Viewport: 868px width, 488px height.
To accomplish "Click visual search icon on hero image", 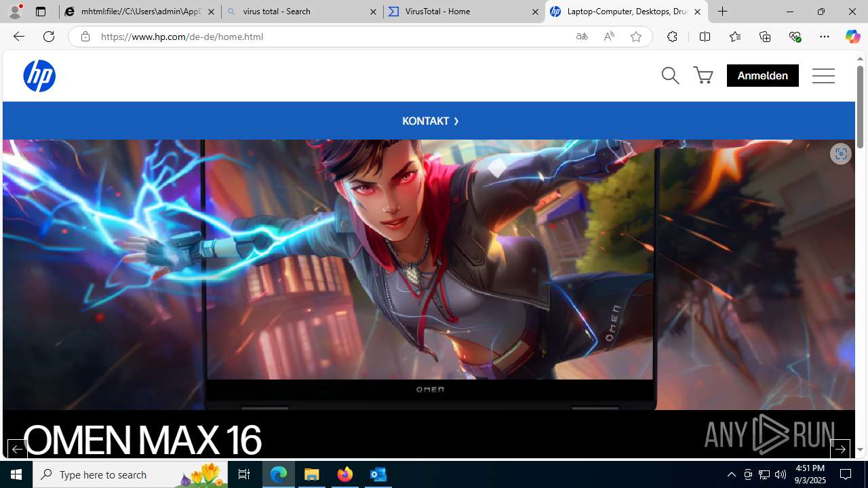I will pos(840,154).
